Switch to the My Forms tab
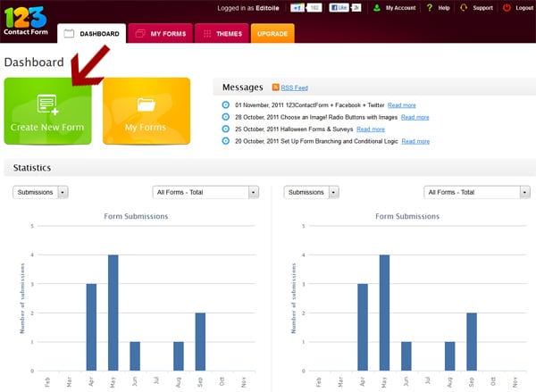 pyautogui.click(x=160, y=34)
